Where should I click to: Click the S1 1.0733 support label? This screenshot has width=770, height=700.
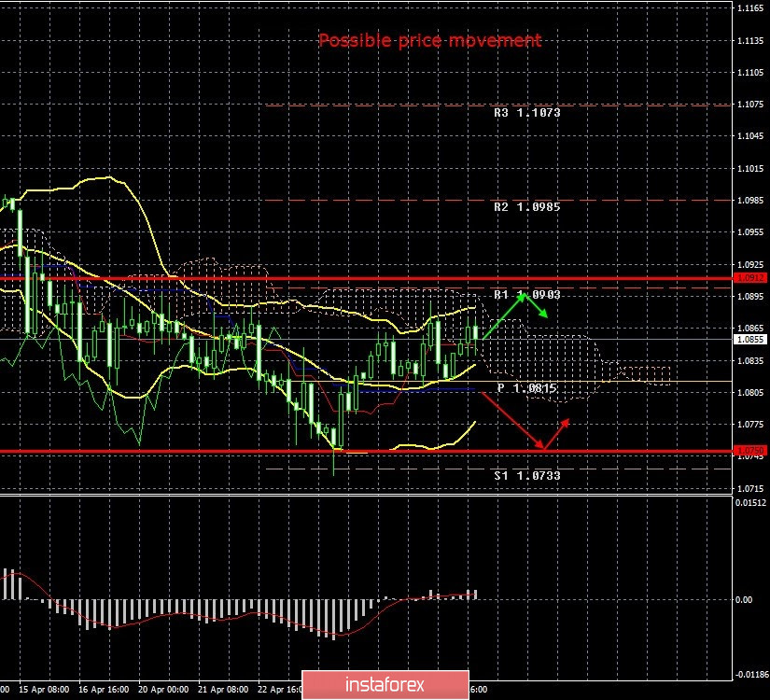pos(527,475)
